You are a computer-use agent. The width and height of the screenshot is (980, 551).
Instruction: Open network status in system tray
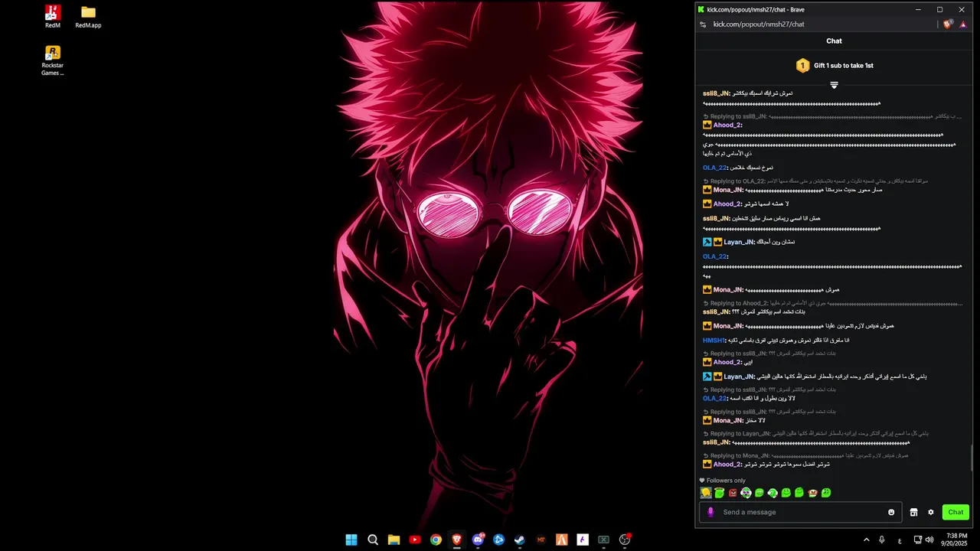pyautogui.click(x=918, y=540)
